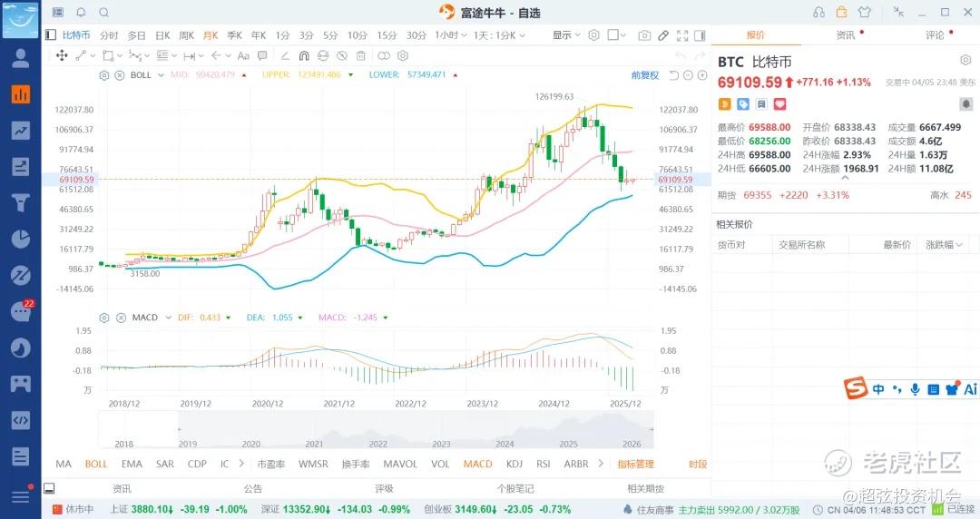Click the notification bell in title bar

click(81, 13)
